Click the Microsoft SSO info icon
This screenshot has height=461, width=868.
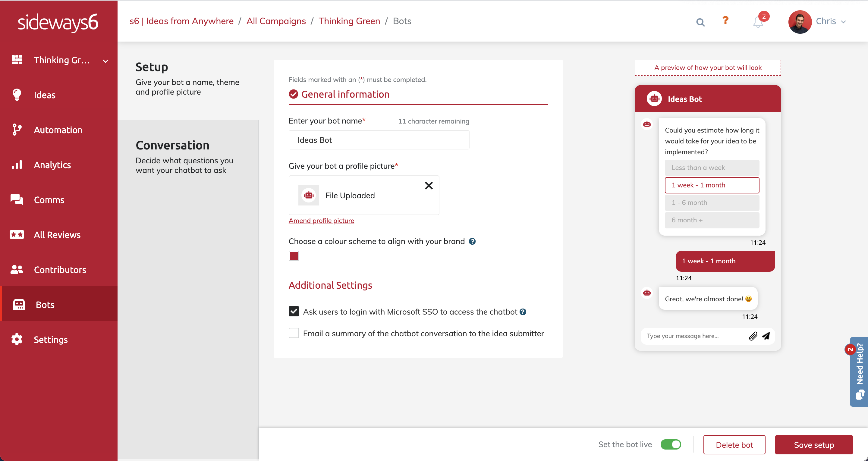click(x=523, y=312)
